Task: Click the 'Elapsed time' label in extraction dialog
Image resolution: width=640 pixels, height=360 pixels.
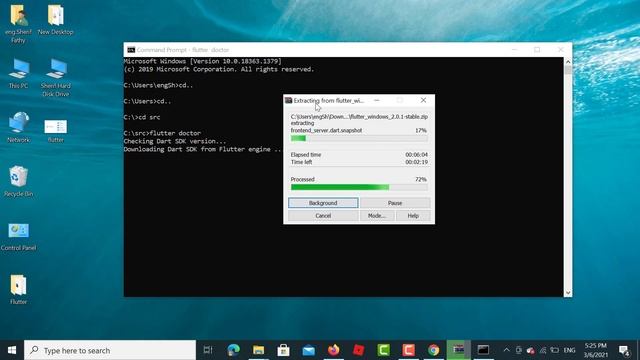Action: (306, 155)
